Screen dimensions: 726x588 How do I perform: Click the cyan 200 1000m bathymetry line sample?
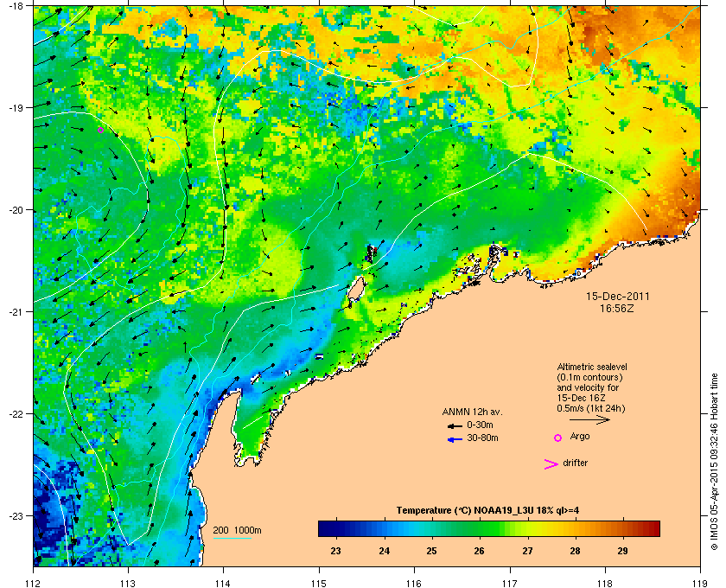[x=232, y=539]
